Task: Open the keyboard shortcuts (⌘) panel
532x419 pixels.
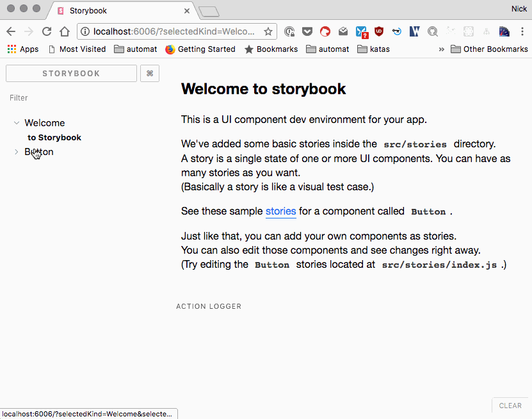Action: (149, 73)
